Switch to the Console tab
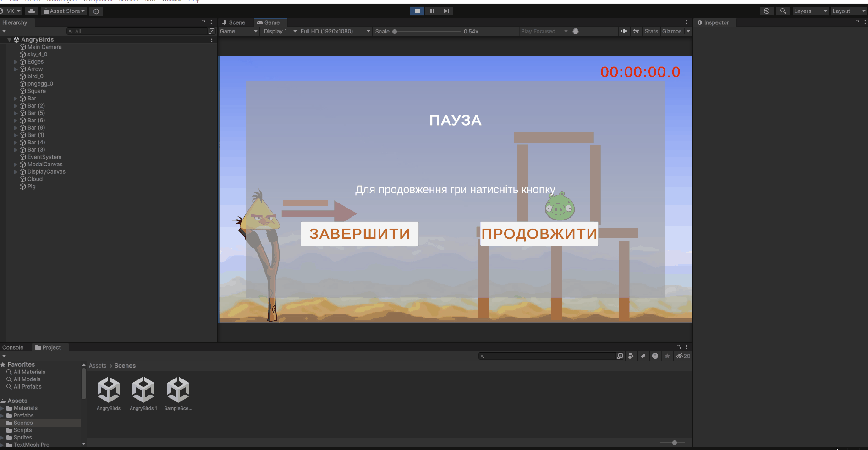 pyautogui.click(x=13, y=347)
